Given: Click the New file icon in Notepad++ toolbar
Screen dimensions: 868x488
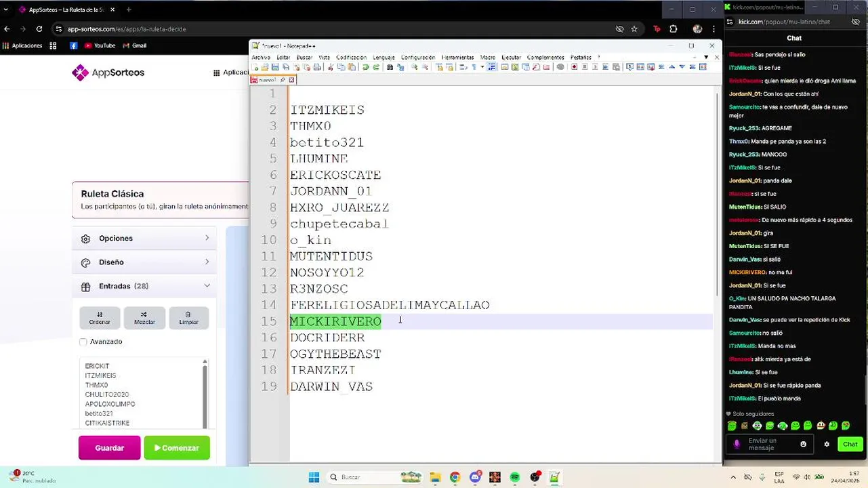Looking at the screenshot, I should pos(255,67).
